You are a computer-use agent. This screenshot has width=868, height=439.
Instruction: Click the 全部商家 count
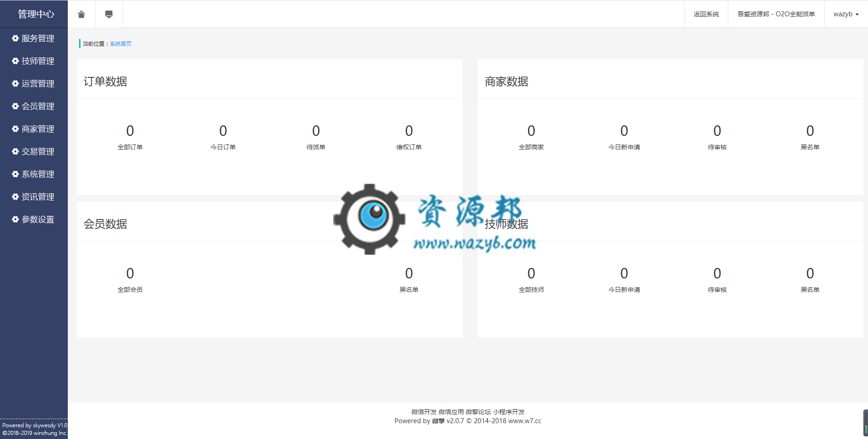531,131
